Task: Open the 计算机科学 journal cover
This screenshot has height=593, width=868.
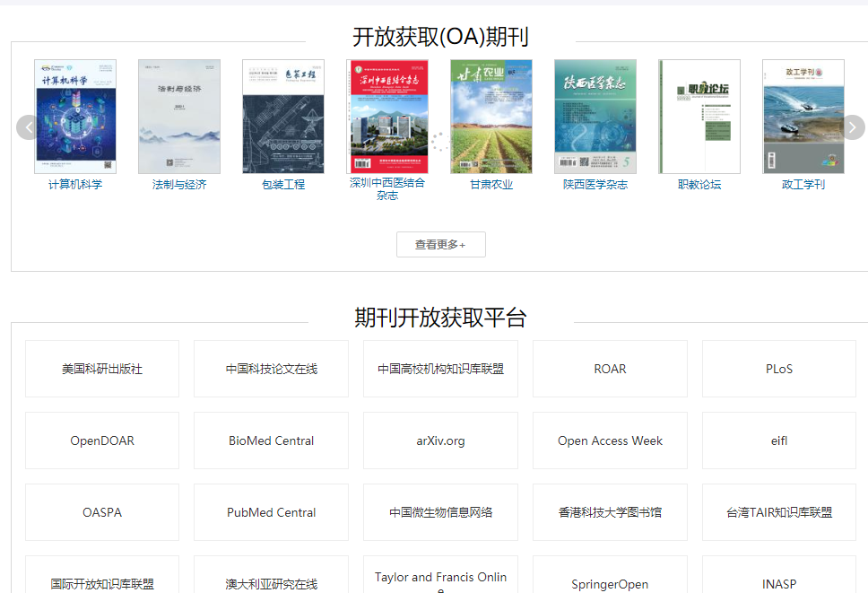Action: [x=75, y=117]
